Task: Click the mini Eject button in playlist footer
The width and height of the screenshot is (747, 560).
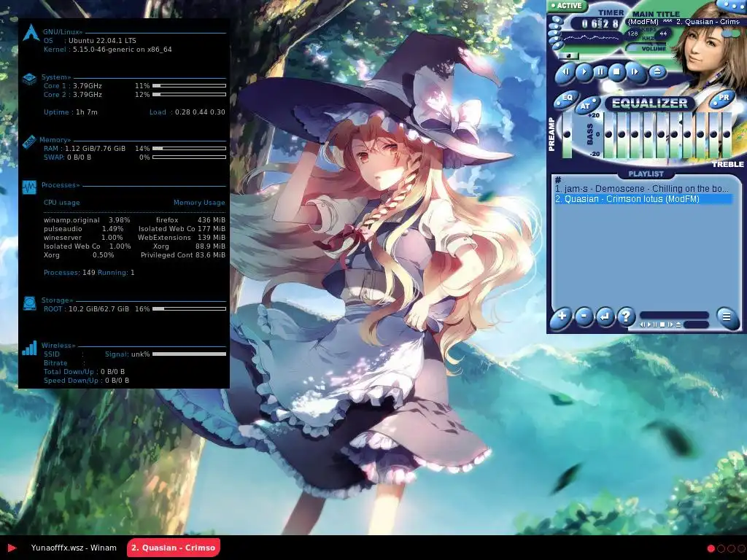Action: (x=678, y=324)
